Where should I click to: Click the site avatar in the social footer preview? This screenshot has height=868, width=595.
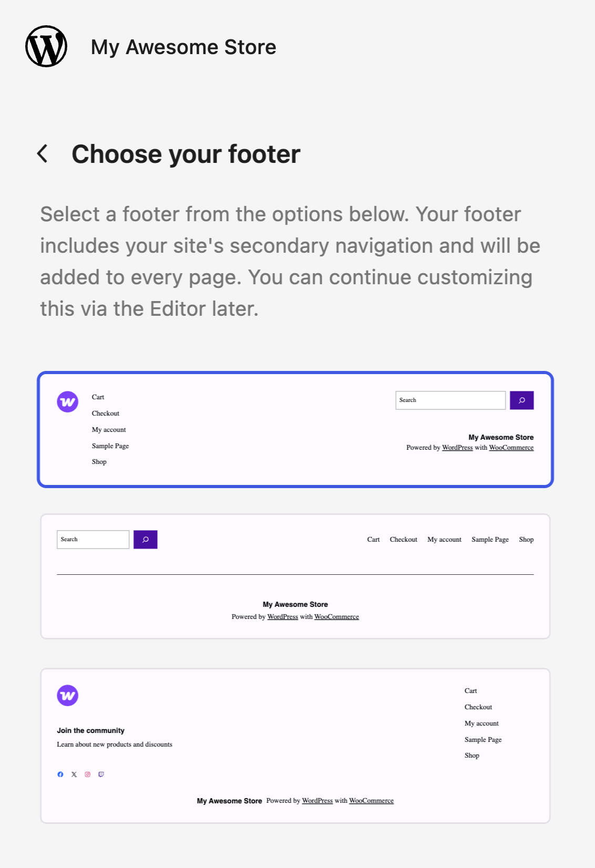tap(67, 695)
